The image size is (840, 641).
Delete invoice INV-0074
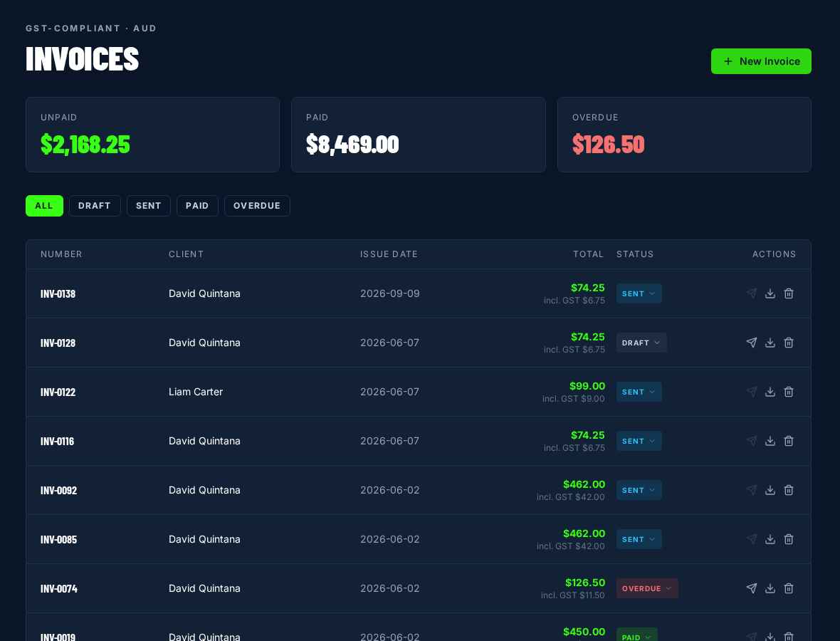coord(789,588)
